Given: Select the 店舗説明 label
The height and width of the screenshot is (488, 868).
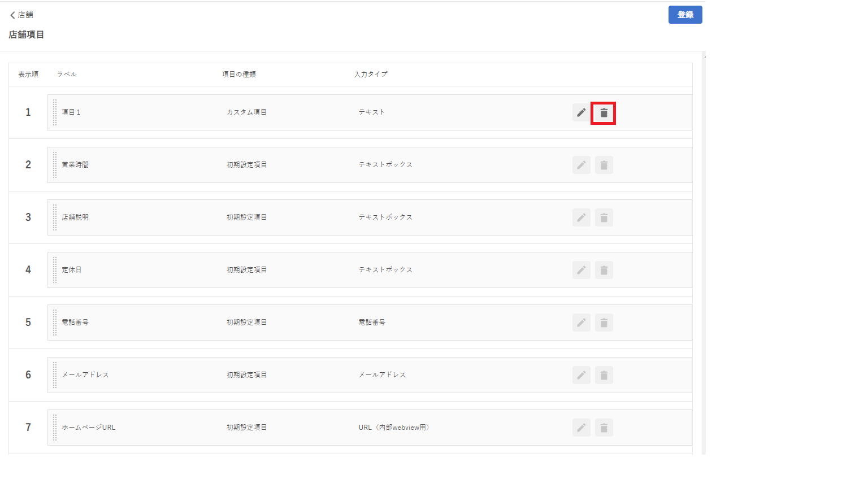Looking at the screenshot, I should point(75,217).
